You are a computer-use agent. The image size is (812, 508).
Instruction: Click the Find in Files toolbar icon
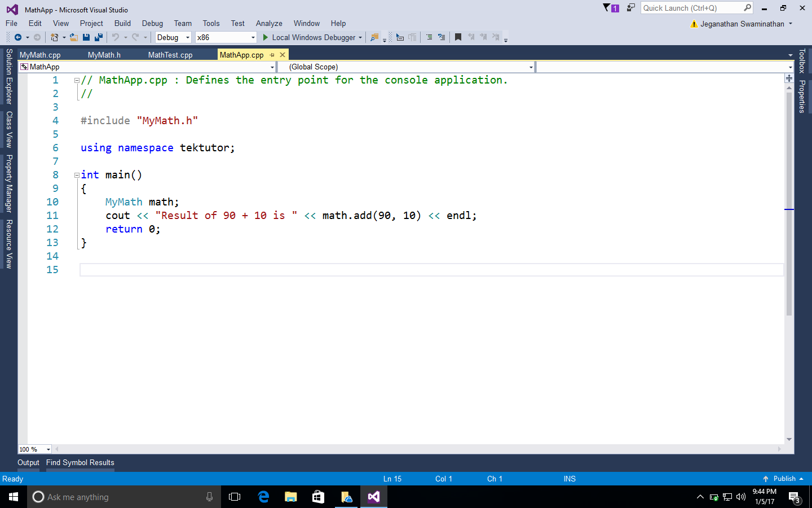coord(374,37)
